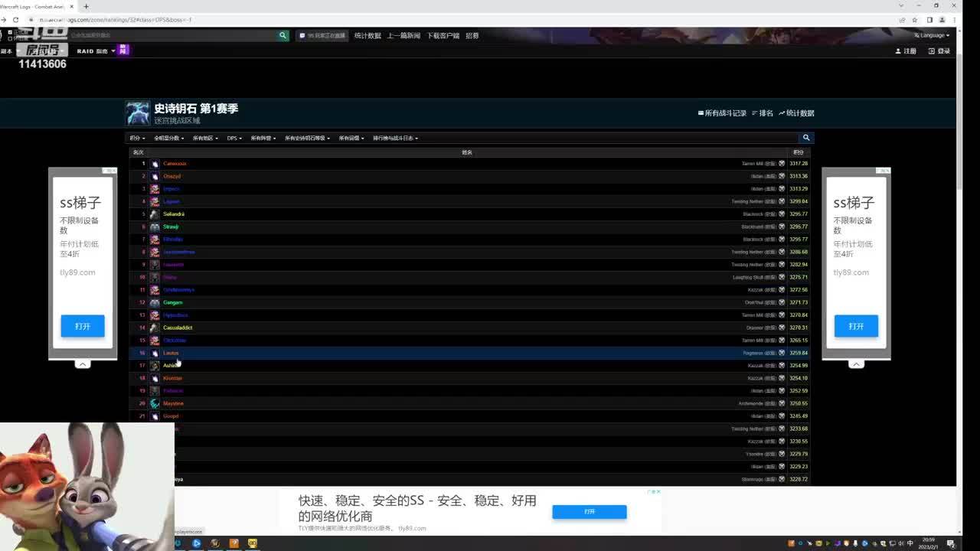Collapse the right ad with the chevron
The width and height of the screenshot is (980, 551).
click(856, 364)
